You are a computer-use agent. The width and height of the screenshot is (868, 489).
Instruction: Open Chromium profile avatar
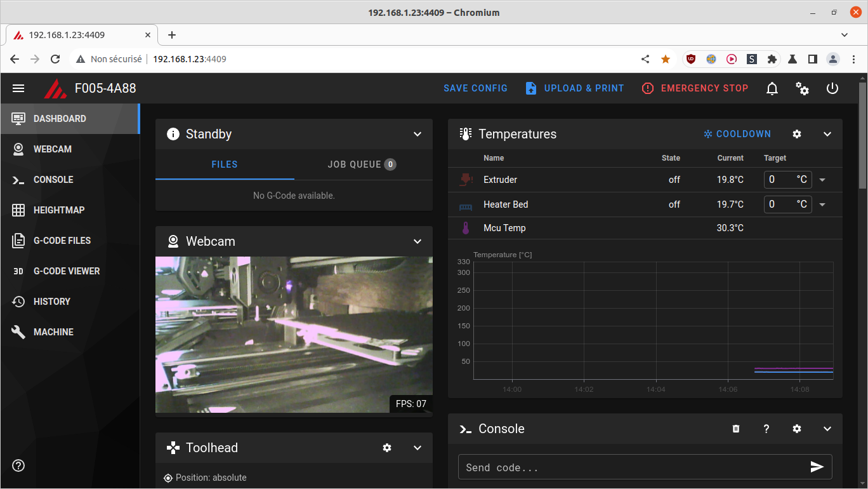(x=833, y=59)
